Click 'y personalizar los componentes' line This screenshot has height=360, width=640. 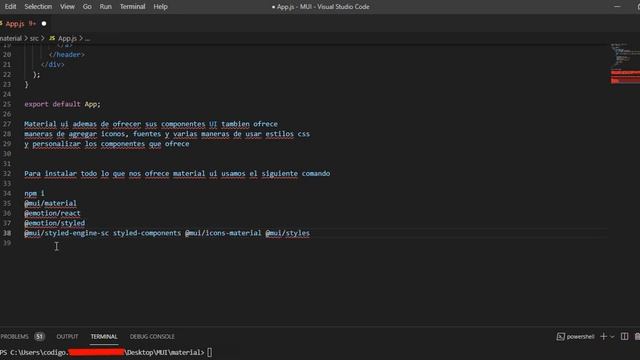click(107, 144)
